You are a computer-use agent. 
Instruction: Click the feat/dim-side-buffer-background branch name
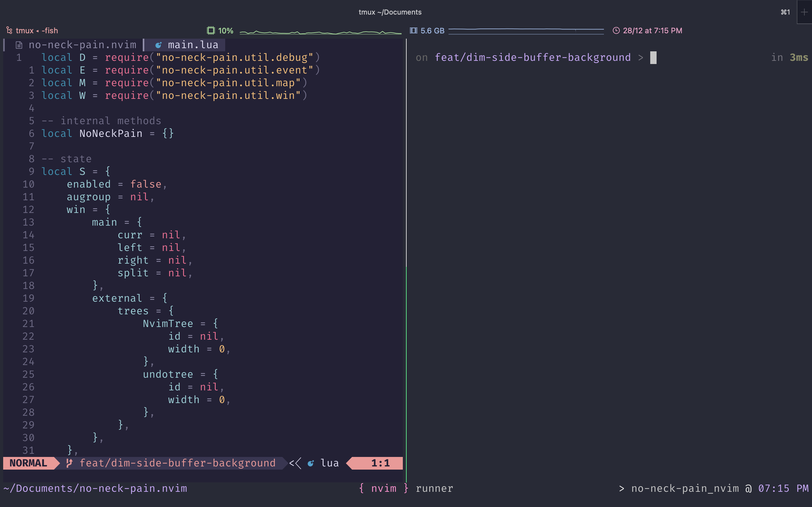coord(178,463)
